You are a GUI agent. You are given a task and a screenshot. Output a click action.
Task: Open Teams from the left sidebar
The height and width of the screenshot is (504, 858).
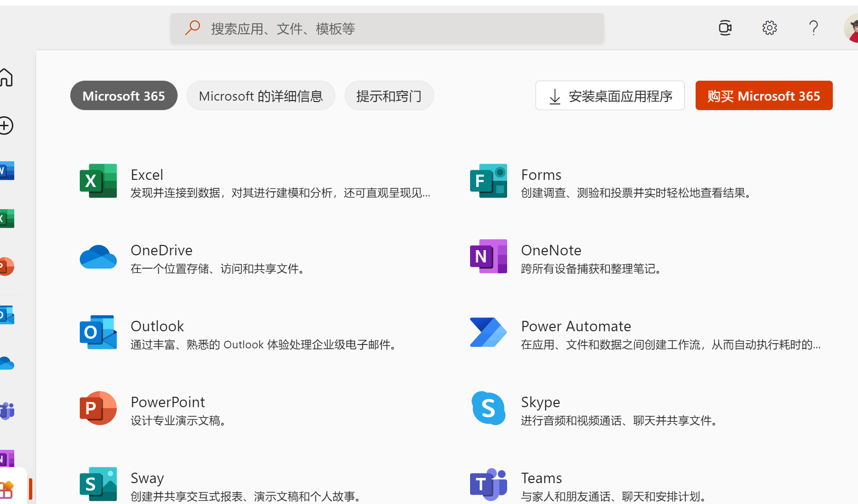7,411
